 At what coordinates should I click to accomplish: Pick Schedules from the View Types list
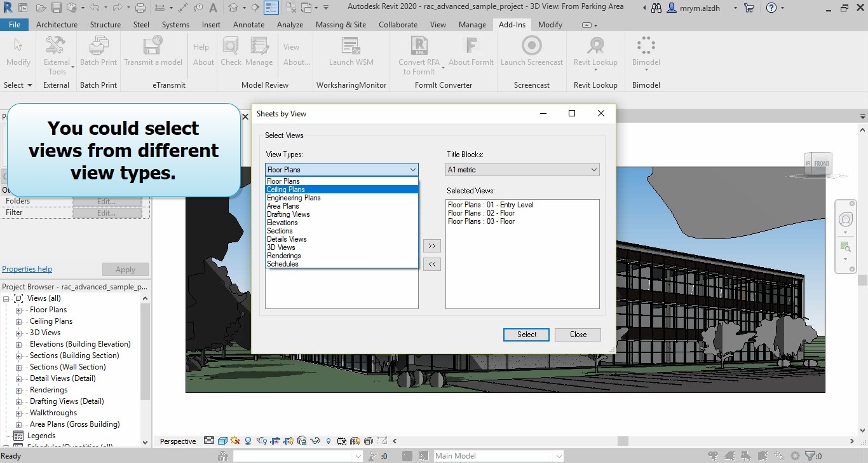click(283, 264)
